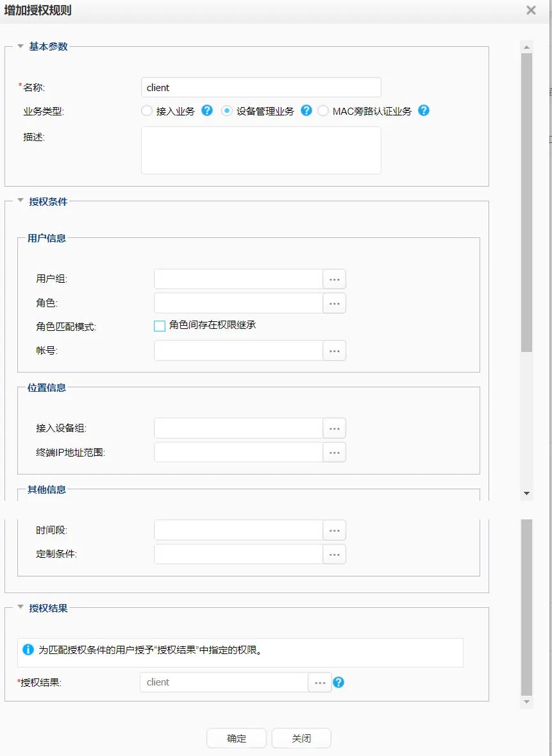Click the 用户组 input field

tap(238, 279)
